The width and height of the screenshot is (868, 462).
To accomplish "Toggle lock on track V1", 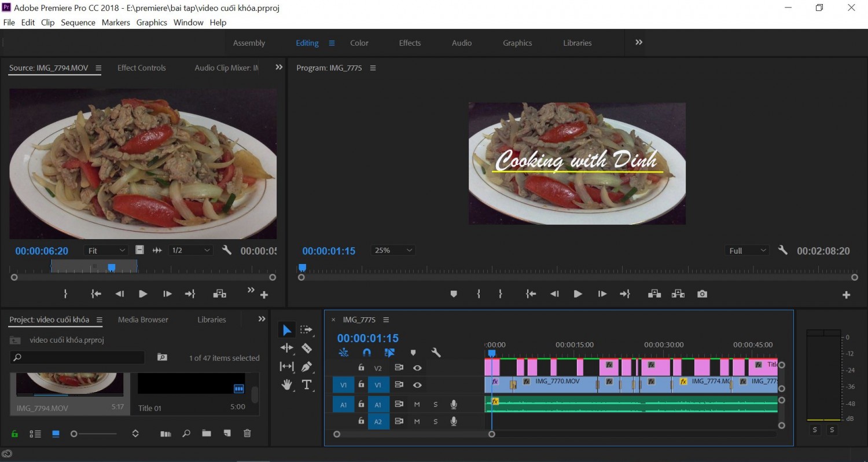I will pos(361,385).
